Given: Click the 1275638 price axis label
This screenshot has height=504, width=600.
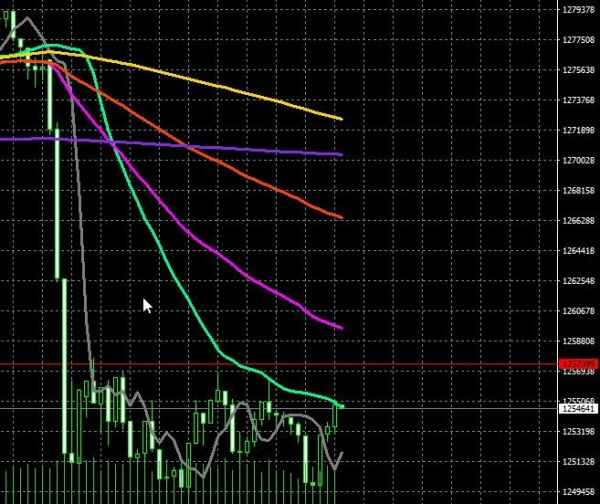Looking at the screenshot, I should (579, 70).
